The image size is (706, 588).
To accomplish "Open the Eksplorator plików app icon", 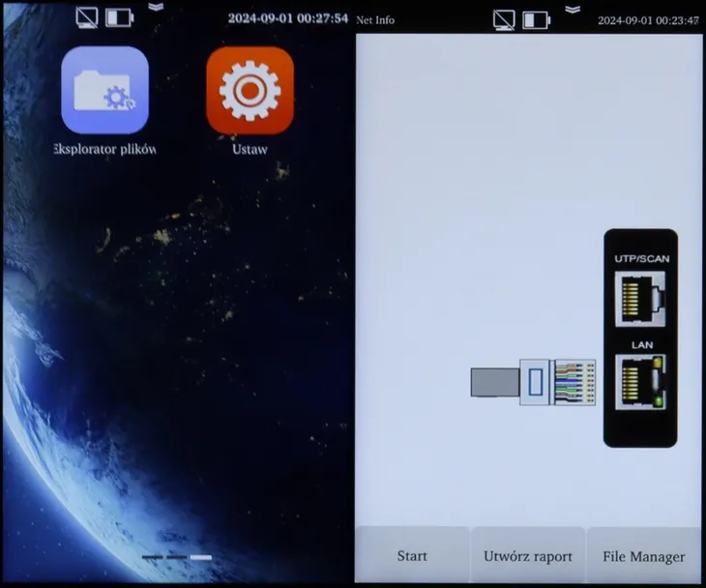I will coord(104,90).
